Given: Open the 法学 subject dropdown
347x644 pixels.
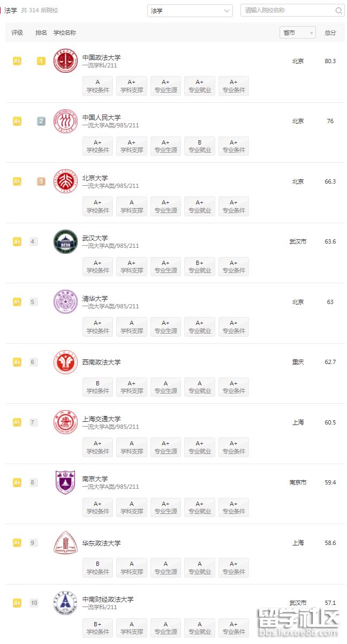Looking at the screenshot, I should (x=190, y=11).
